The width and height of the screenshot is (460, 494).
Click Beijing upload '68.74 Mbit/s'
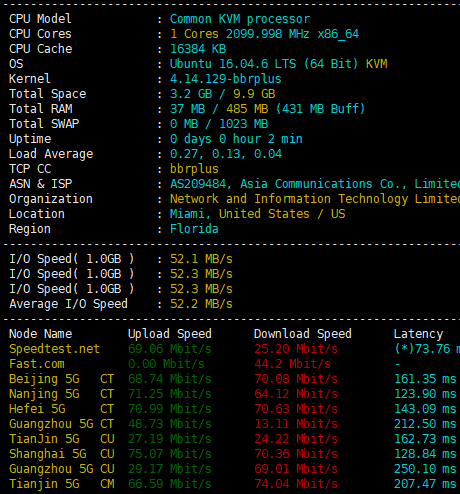(x=170, y=379)
